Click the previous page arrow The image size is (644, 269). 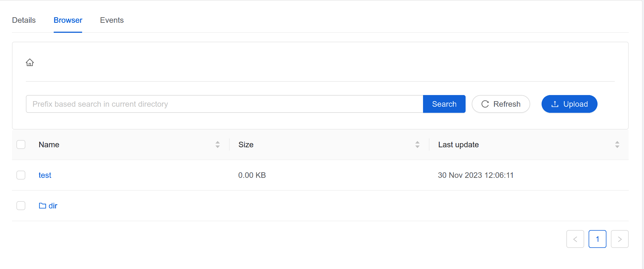coord(575,239)
